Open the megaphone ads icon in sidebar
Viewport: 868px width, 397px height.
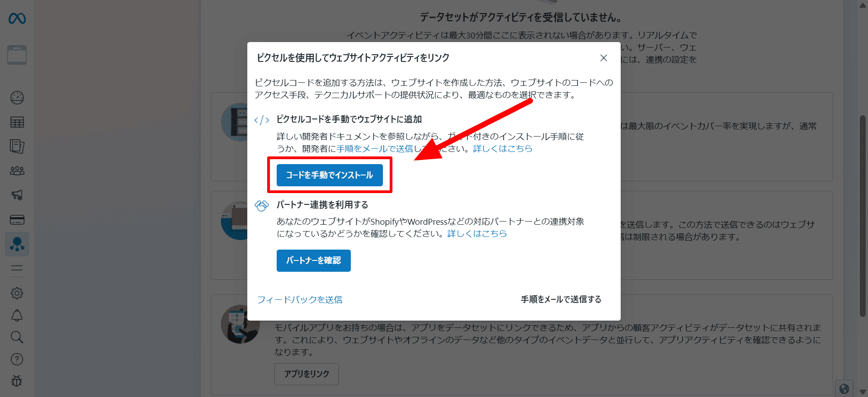tap(17, 195)
